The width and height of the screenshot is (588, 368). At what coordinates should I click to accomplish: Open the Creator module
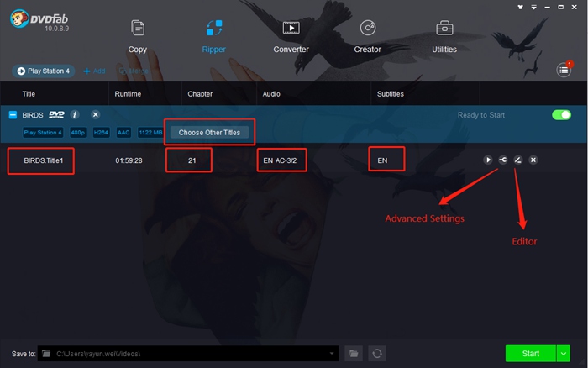click(368, 37)
